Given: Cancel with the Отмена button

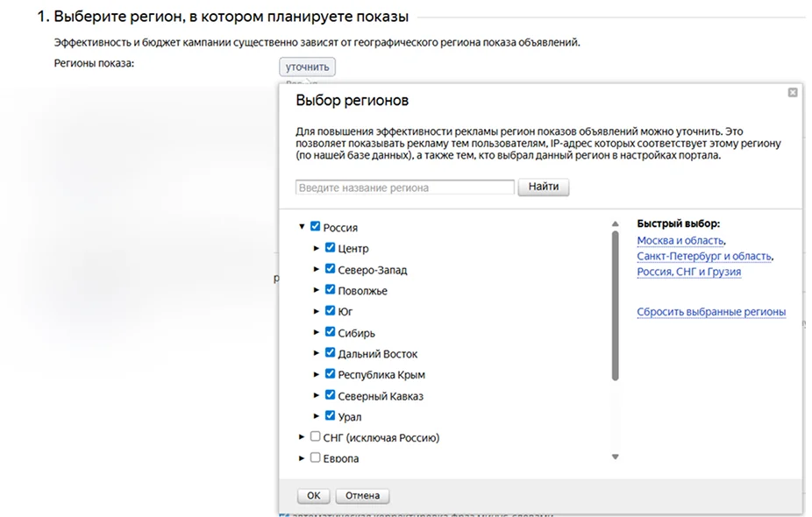Looking at the screenshot, I should click(x=361, y=496).
